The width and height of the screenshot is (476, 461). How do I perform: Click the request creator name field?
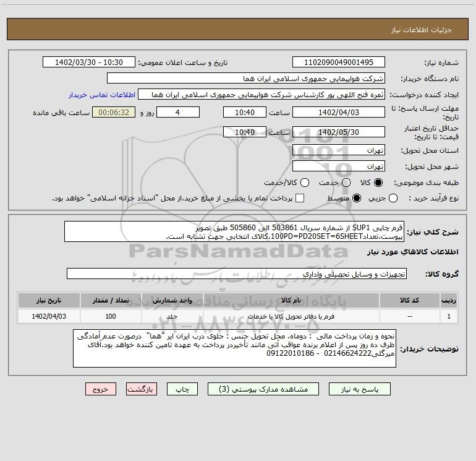click(261, 95)
